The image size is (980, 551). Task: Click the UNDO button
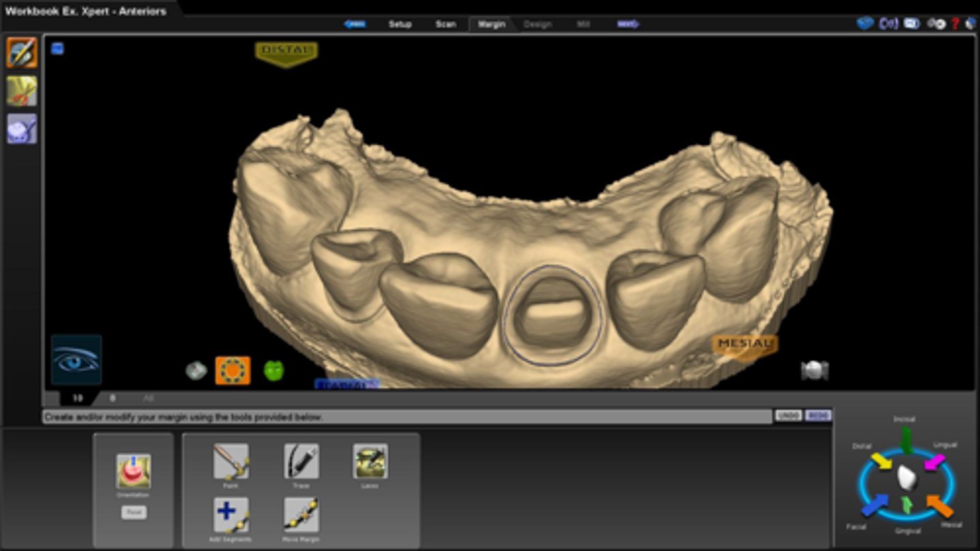click(788, 415)
